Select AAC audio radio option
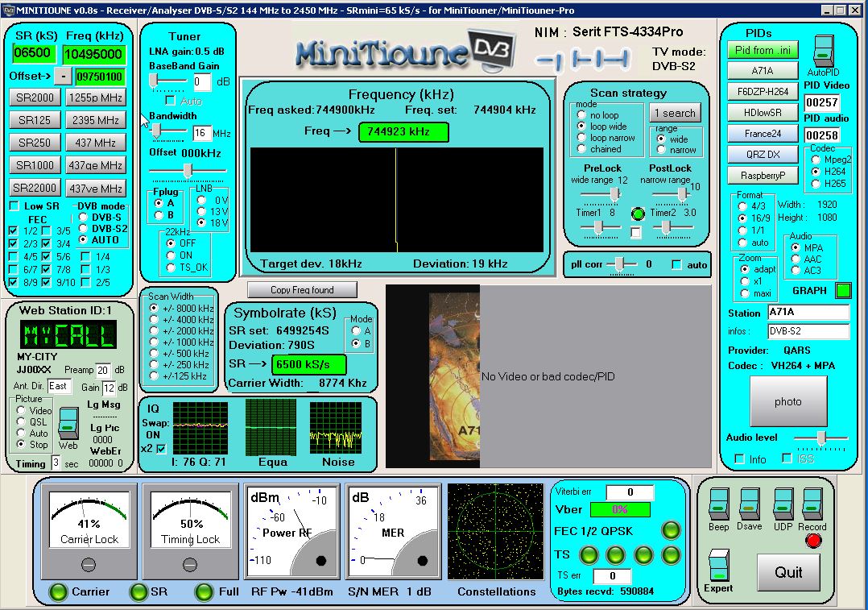This screenshot has height=610, width=868. (796, 259)
